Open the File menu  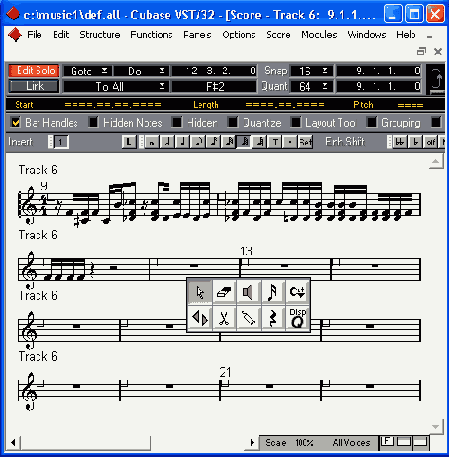pos(34,35)
